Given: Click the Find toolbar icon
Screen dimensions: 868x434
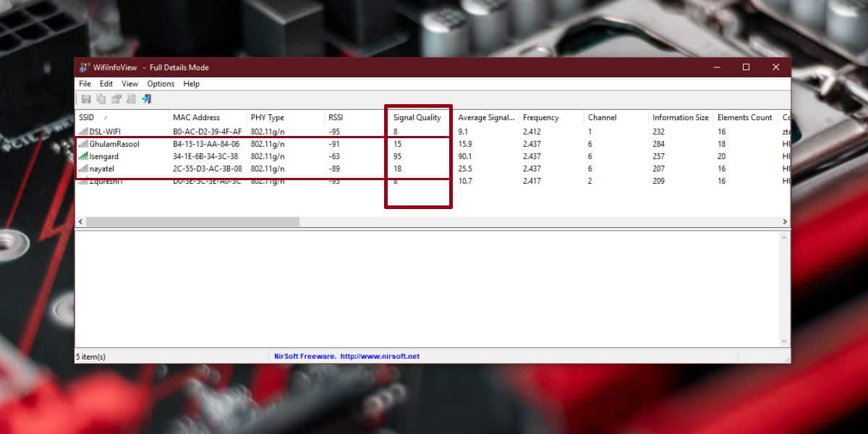Looking at the screenshot, I should coord(130,99).
